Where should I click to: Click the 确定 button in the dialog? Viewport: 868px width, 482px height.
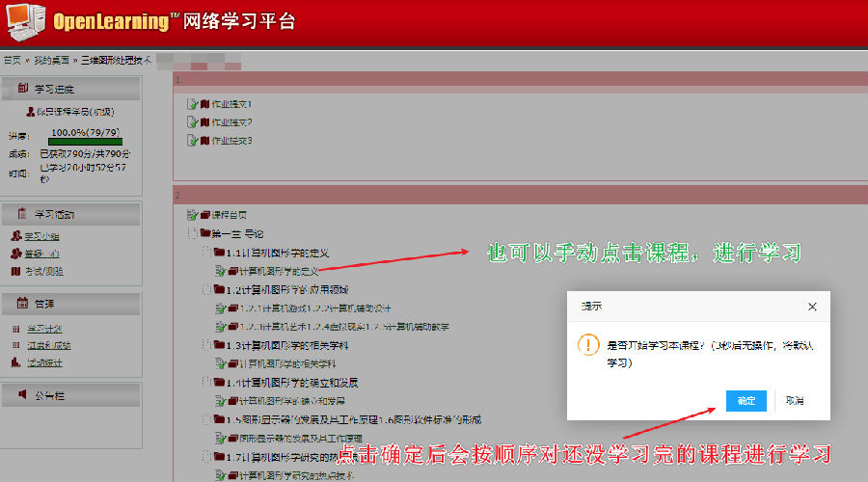(746, 400)
